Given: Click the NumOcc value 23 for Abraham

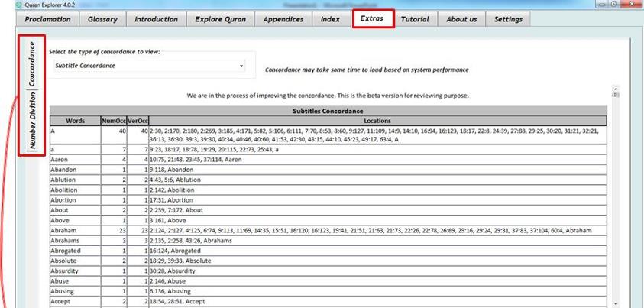Looking at the screenshot, I should click(x=122, y=230).
